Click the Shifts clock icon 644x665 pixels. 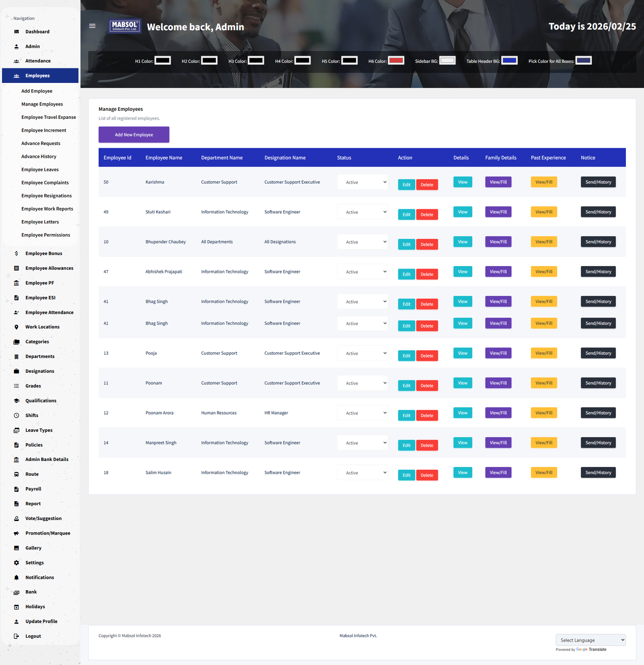point(17,415)
